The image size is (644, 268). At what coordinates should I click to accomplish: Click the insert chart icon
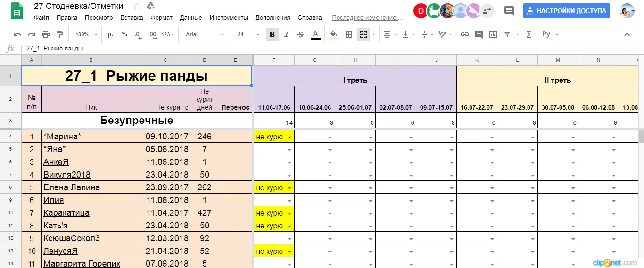493,34
